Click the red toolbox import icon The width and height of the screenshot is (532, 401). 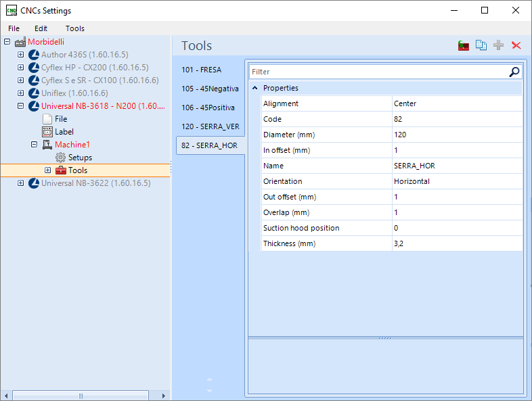464,45
